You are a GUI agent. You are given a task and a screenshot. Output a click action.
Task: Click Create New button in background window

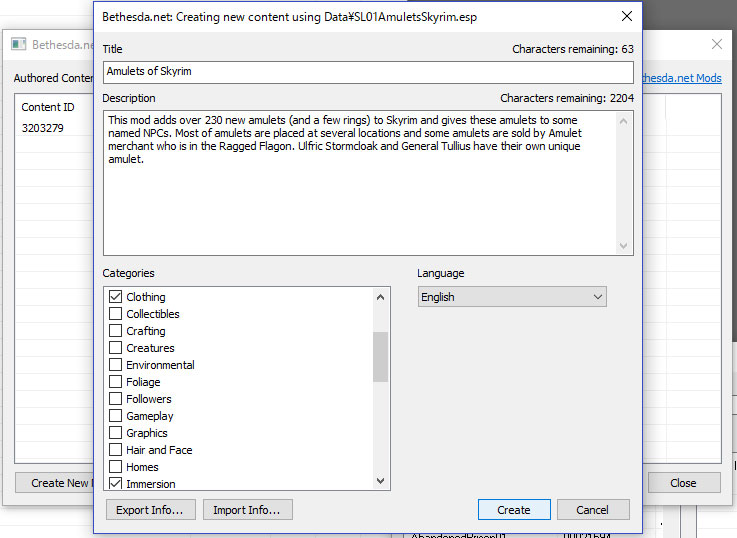point(55,483)
